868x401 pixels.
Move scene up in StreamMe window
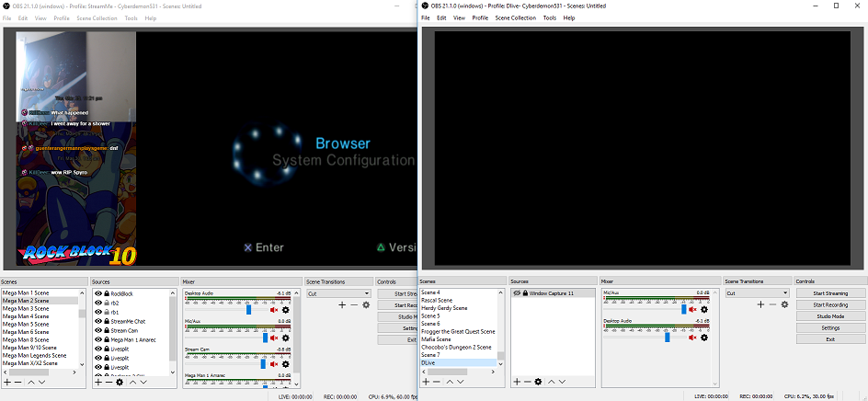[31, 383]
